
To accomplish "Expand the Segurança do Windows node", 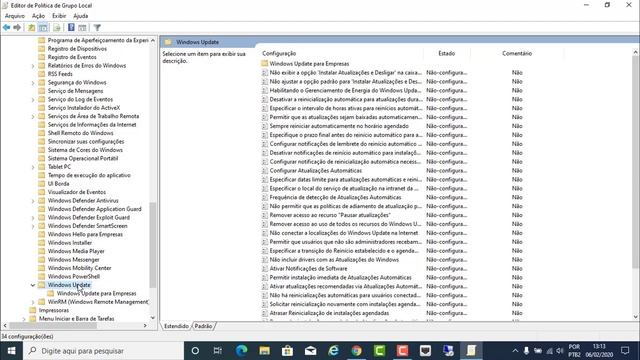I will click(x=33, y=82).
